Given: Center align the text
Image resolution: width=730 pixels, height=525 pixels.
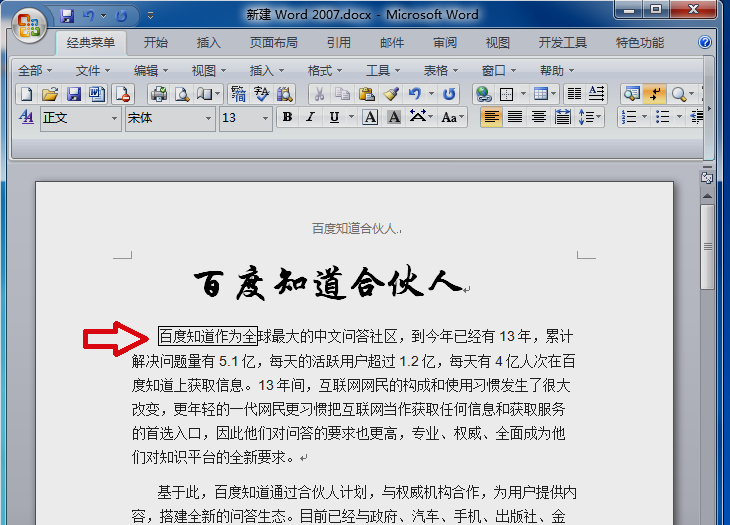Looking at the screenshot, I should (x=539, y=117).
